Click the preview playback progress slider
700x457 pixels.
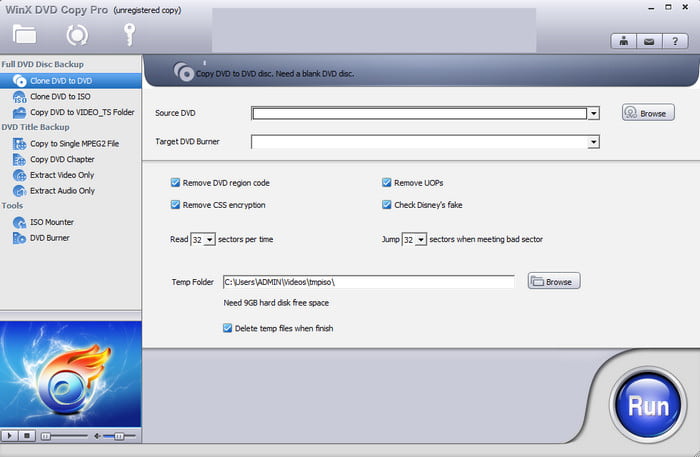(x=64, y=436)
